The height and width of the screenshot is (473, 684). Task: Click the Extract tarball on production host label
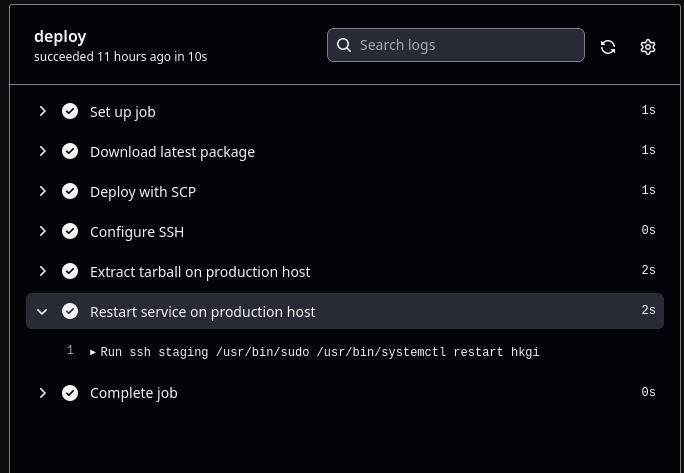point(200,272)
